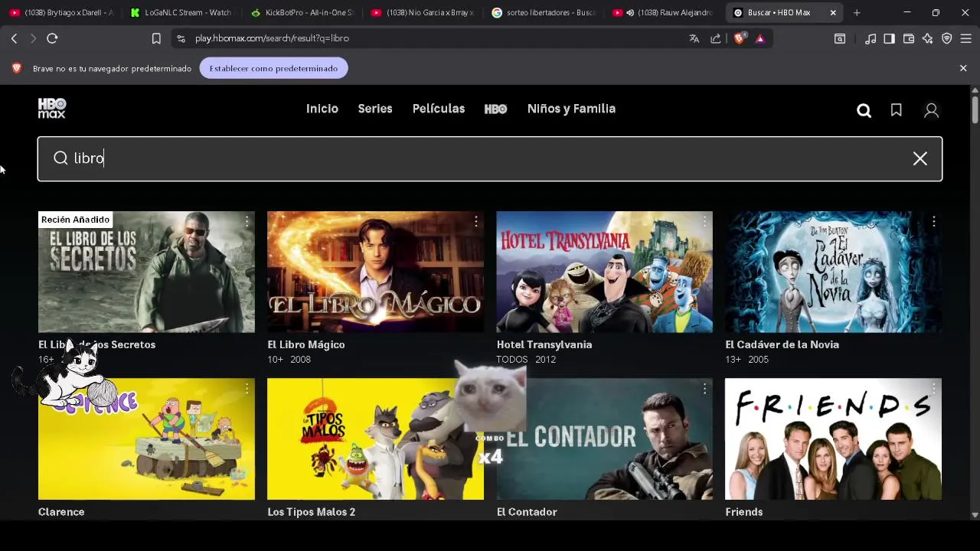Viewport: 980px width, 551px height.
Task: Open Brave Rewards triangle icon
Action: pos(759,38)
